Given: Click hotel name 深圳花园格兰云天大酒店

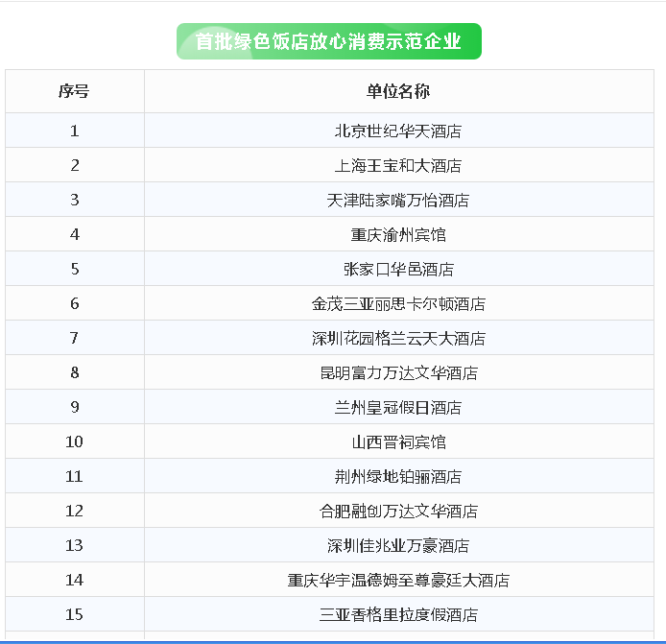Looking at the screenshot, I should 398,339.
